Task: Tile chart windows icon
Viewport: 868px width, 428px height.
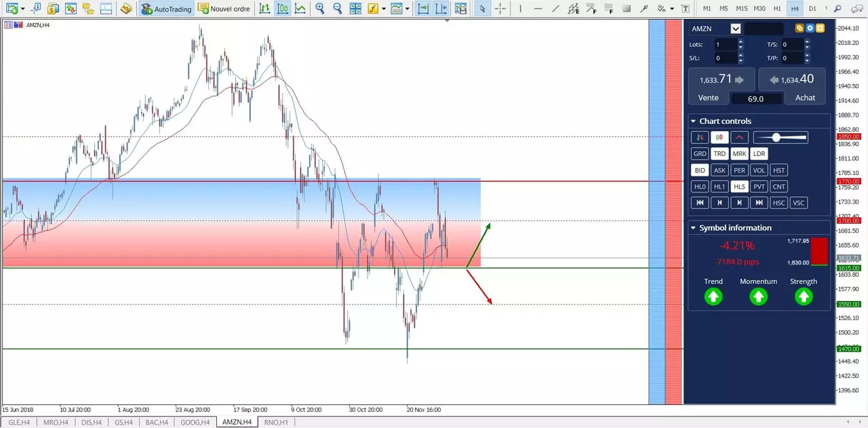Action: tap(355, 9)
